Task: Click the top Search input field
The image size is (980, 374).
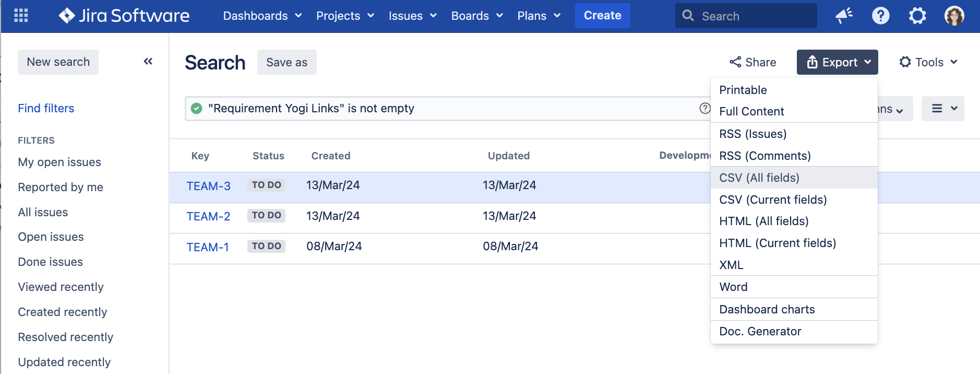Action: pos(751,16)
